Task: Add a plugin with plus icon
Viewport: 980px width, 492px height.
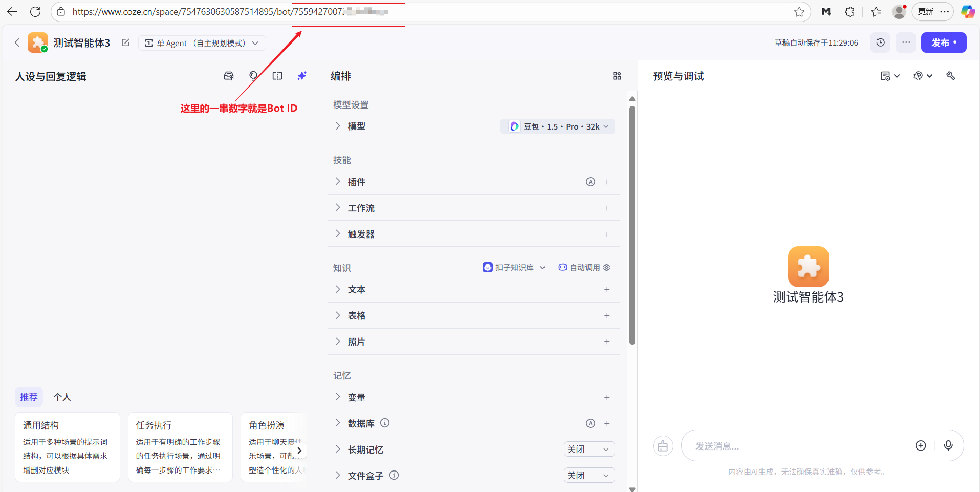Action: click(x=607, y=182)
